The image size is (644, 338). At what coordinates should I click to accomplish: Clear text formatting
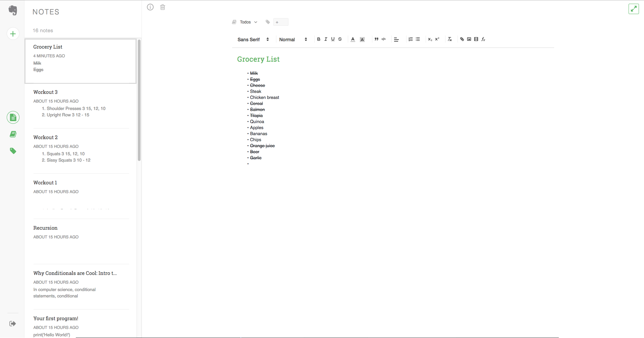pyautogui.click(x=450, y=39)
